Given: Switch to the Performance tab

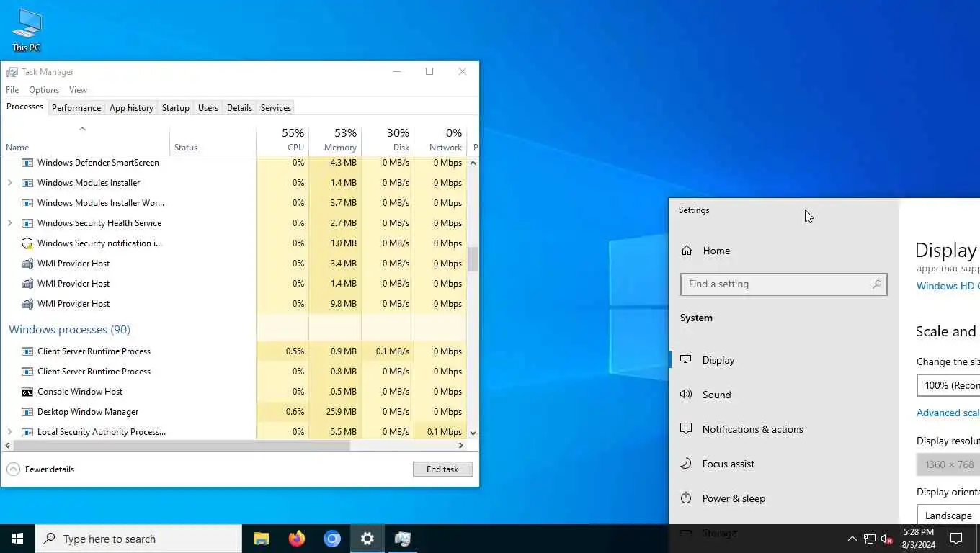Looking at the screenshot, I should [76, 108].
